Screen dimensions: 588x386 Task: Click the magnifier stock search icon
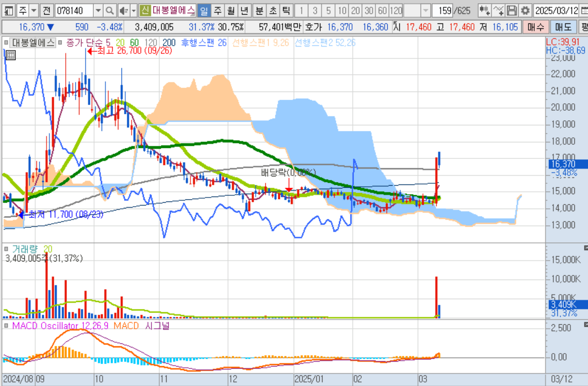(x=109, y=11)
